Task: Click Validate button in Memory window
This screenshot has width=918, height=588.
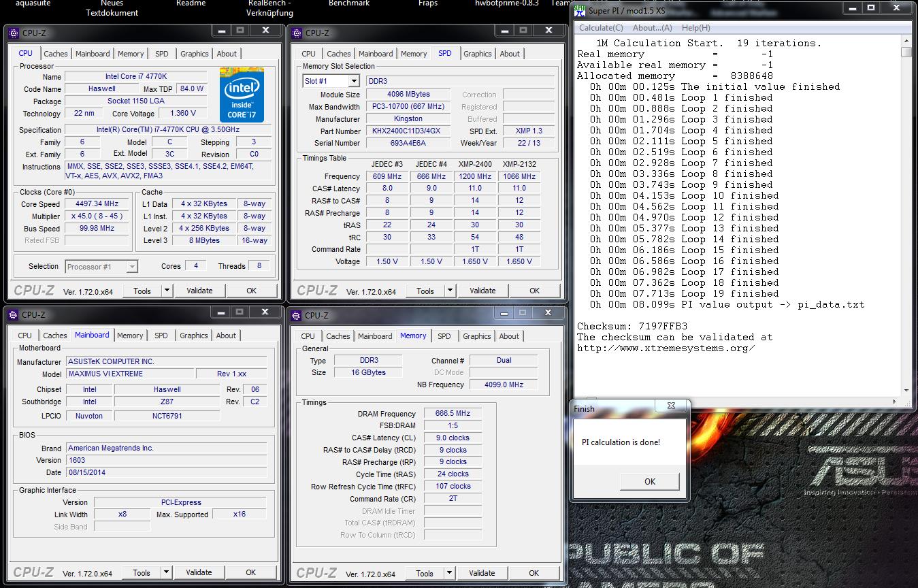Action: click(482, 573)
